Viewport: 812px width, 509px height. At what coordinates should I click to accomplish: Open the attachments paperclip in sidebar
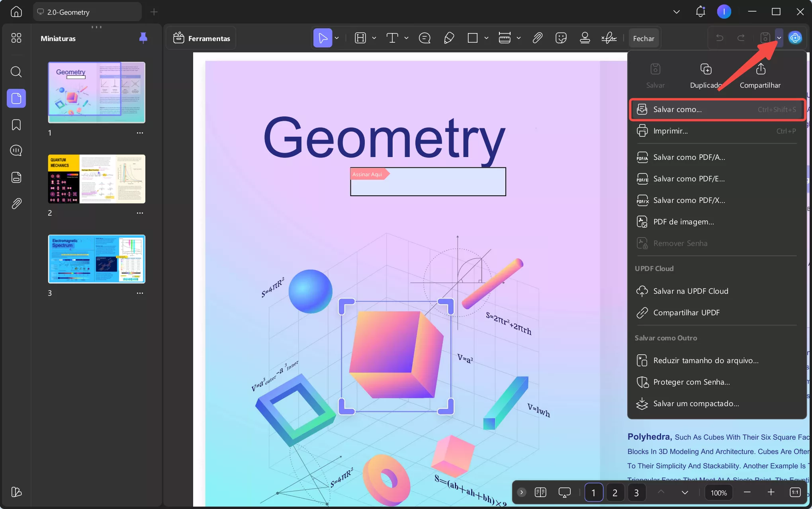pyautogui.click(x=16, y=204)
